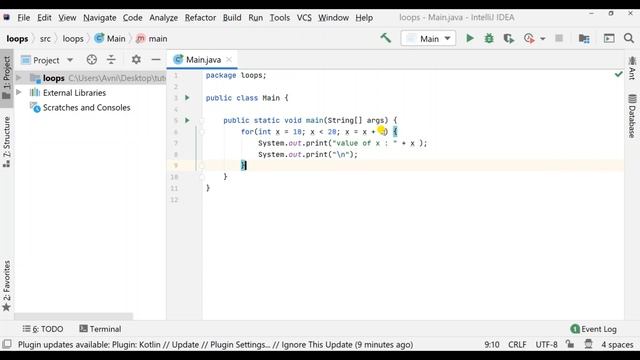
Task: Click the plugin updates notification text
Action: (216, 344)
